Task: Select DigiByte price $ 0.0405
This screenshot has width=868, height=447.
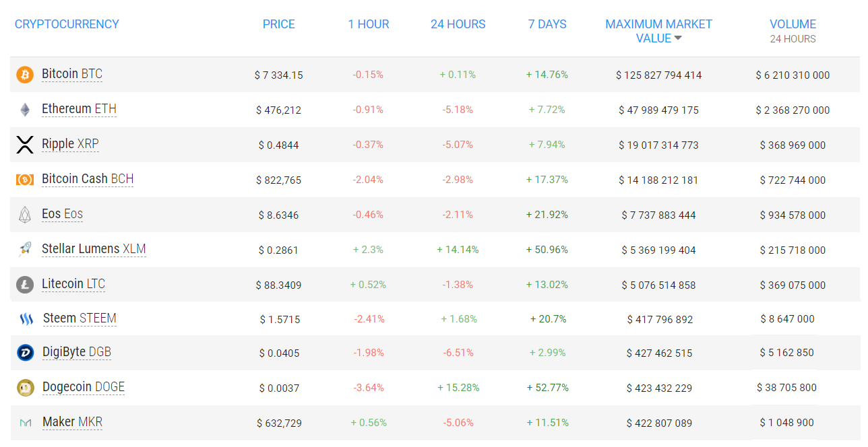Action: tap(280, 353)
